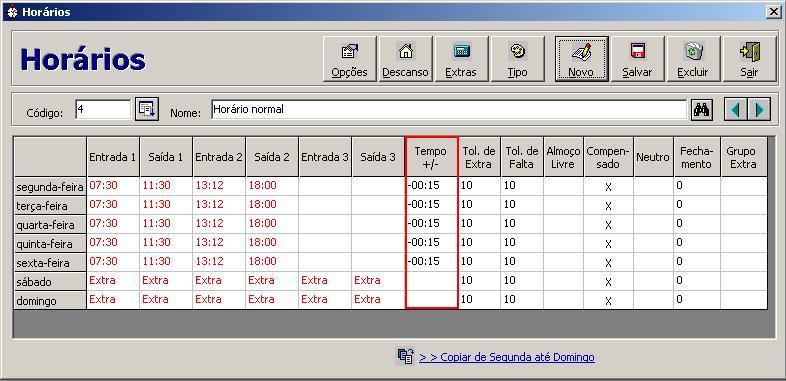Viewport: 786px width, 381px height.
Task: Toggle Compensado X for domingo
Action: coord(609,300)
